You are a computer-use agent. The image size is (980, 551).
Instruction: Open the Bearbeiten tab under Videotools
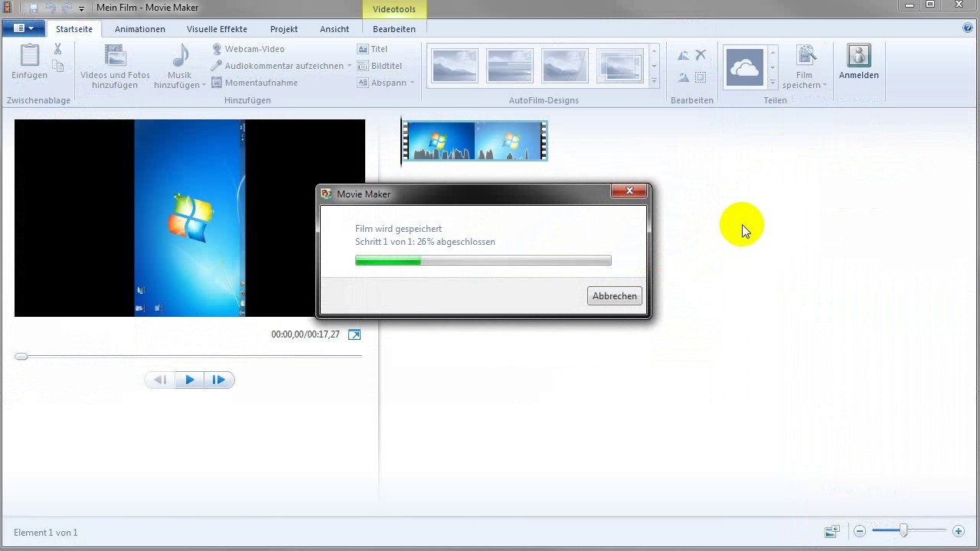point(394,29)
